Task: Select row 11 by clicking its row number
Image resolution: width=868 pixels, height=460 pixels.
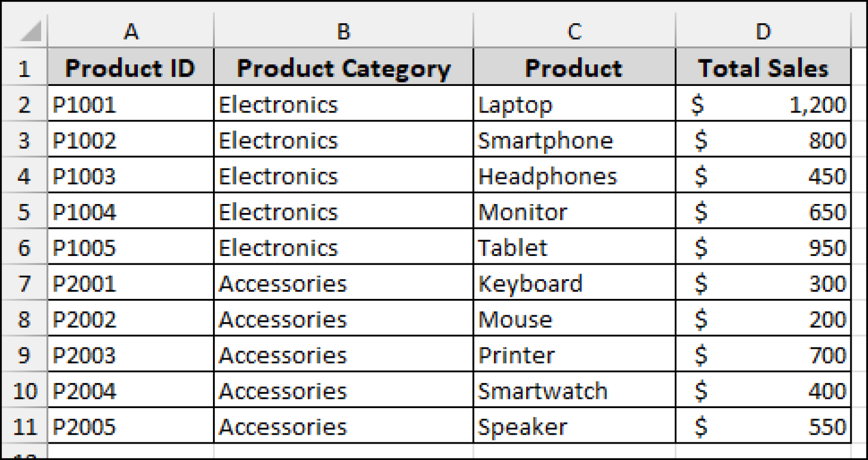Action: click(x=24, y=427)
